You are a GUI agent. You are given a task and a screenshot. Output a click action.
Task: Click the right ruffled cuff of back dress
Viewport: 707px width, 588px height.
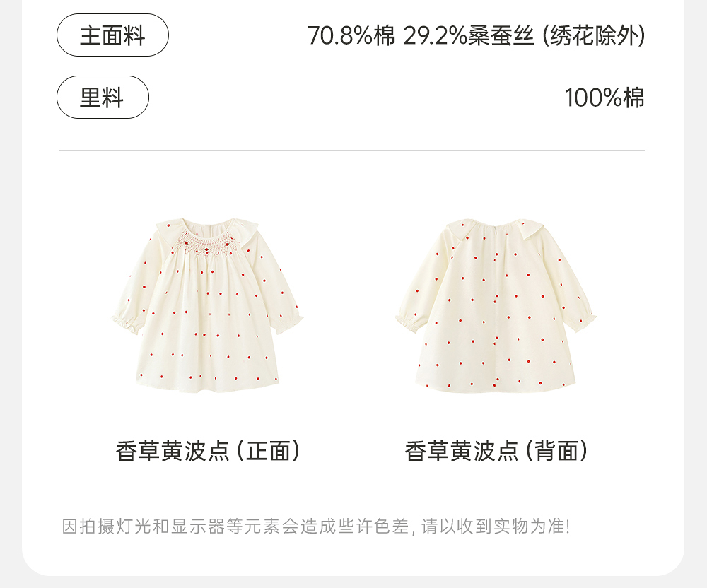coord(583,320)
